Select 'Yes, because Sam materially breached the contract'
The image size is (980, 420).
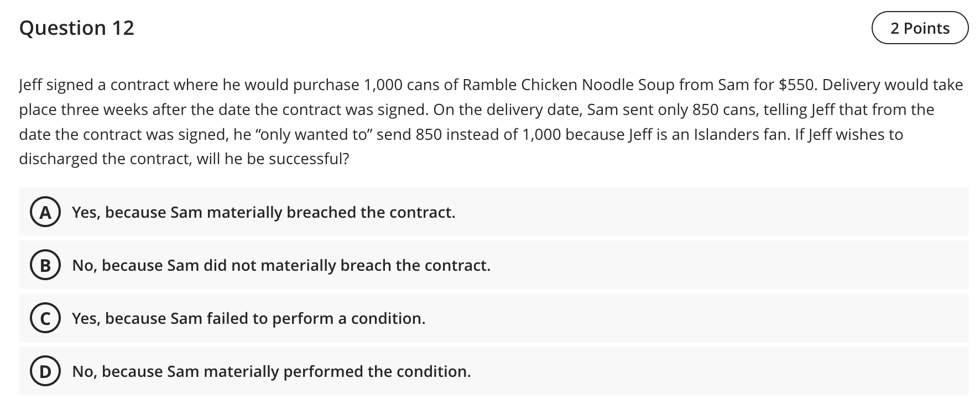point(263,212)
